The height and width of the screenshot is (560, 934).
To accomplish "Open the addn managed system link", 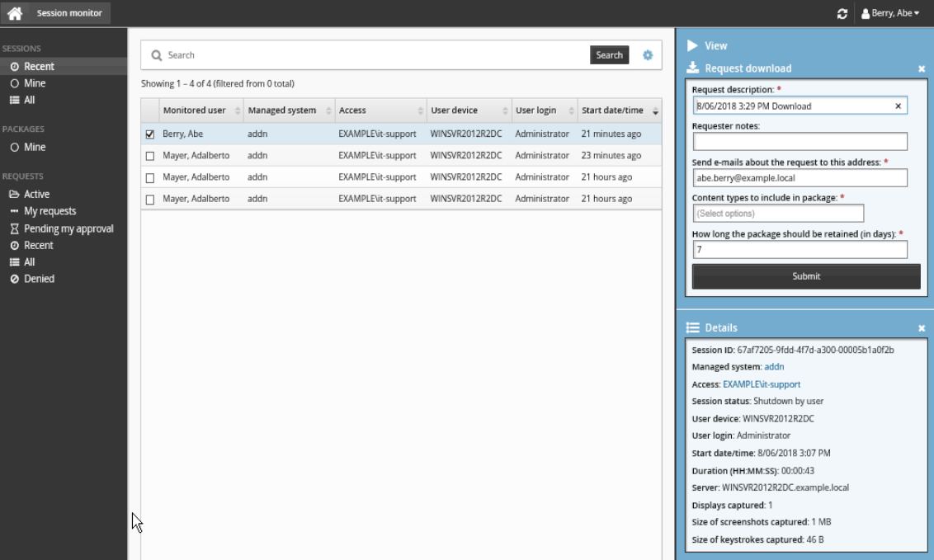I will pyautogui.click(x=774, y=367).
